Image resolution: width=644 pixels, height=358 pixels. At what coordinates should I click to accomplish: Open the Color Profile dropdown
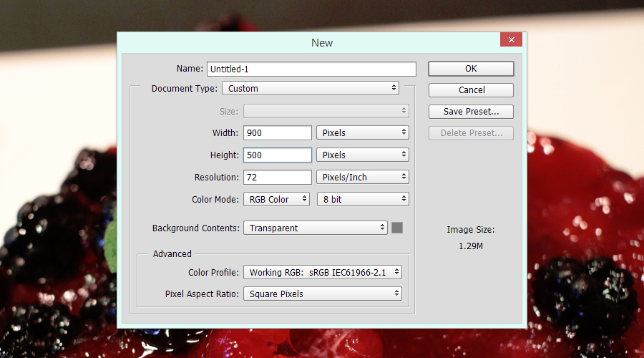[x=322, y=273]
